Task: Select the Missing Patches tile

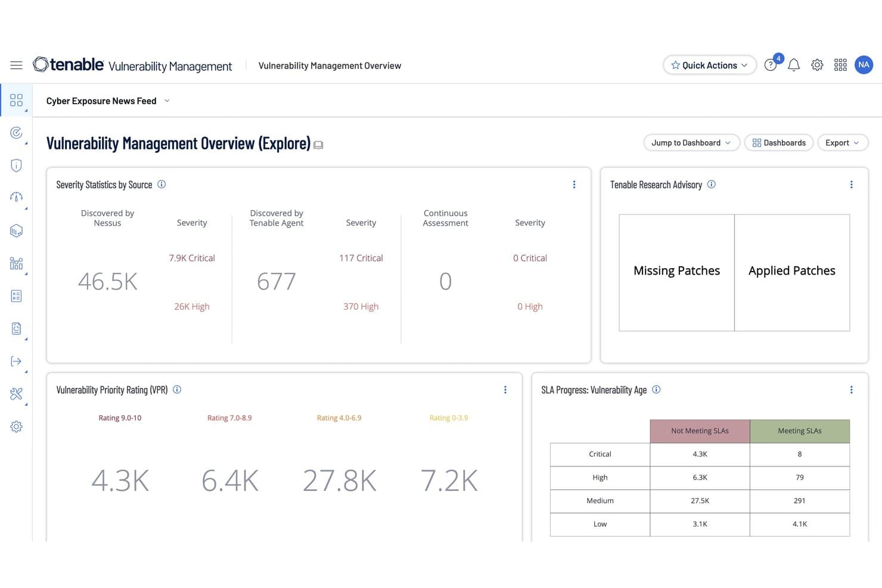Action: tap(676, 272)
